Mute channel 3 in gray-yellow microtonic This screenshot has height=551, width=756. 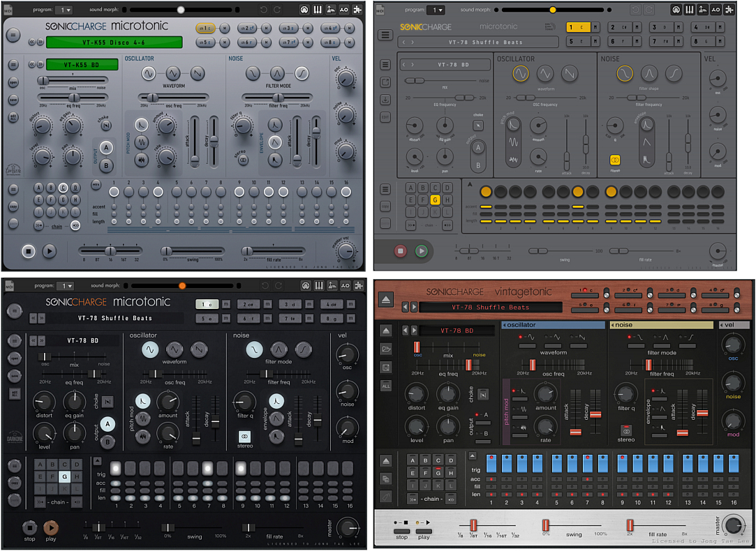pyautogui.click(x=679, y=27)
